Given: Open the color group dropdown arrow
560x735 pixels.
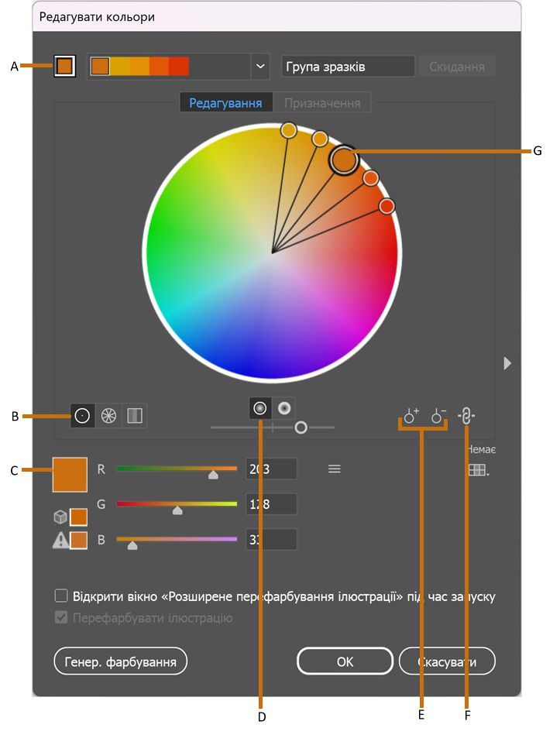Looking at the screenshot, I should (259, 67).
